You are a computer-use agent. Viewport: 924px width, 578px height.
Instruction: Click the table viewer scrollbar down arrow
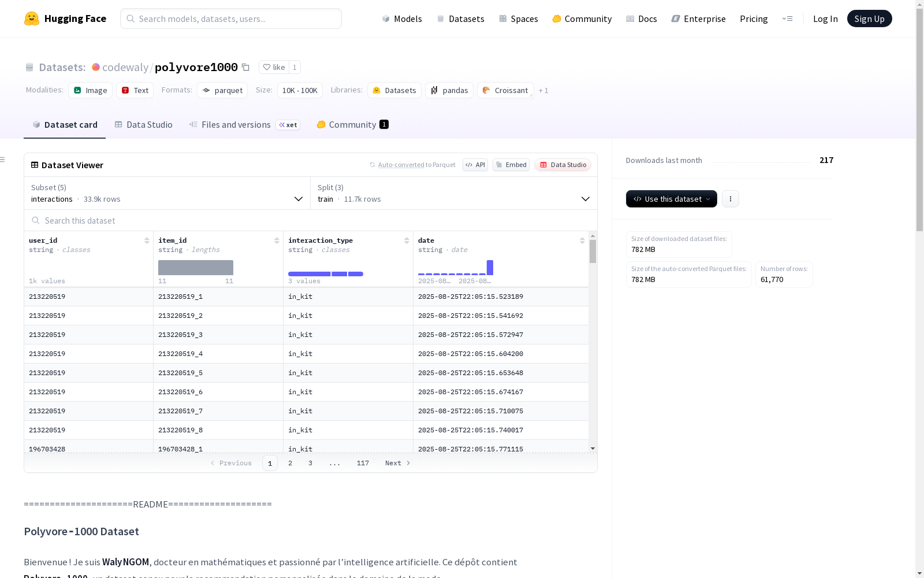tap(593, 449)
